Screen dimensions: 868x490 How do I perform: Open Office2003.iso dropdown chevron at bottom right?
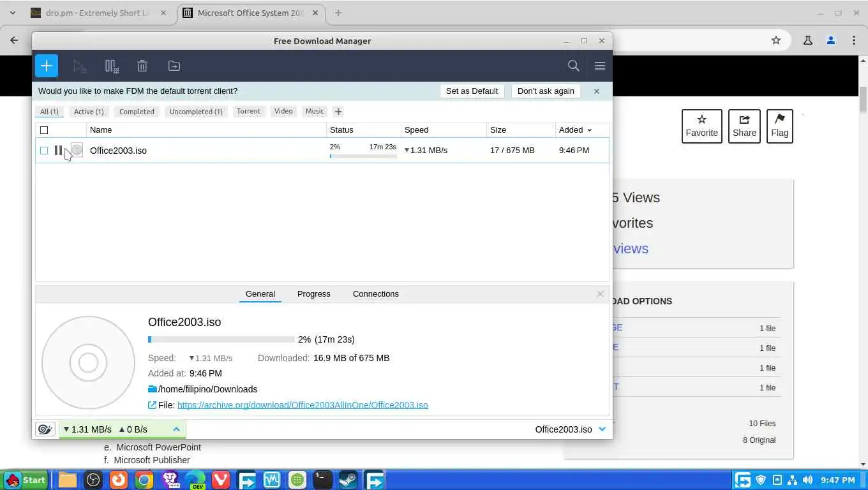602,429
